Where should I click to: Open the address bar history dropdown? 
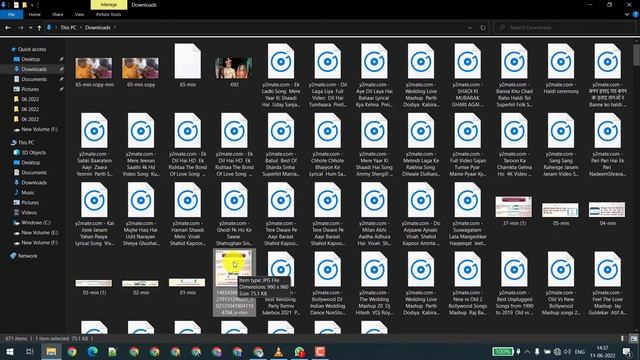(470, 28)
